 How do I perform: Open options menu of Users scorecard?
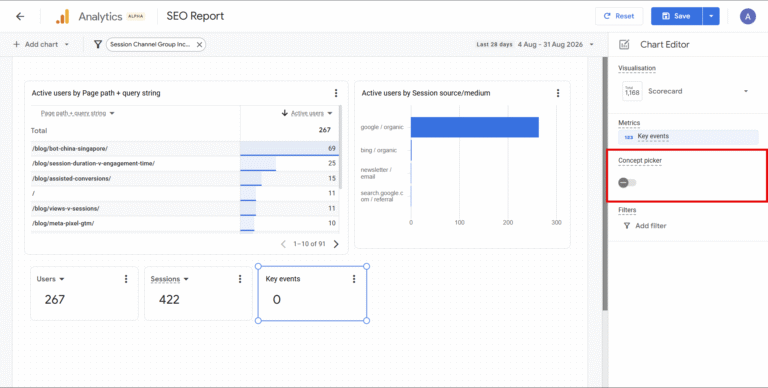[x=126, y=279]
